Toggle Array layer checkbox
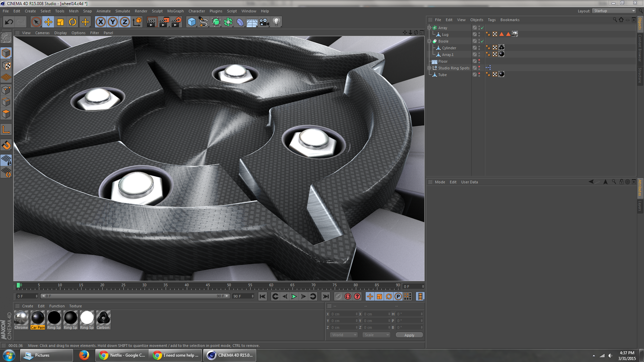The width and height of the screenshot is (644, 362). (475, 28)
